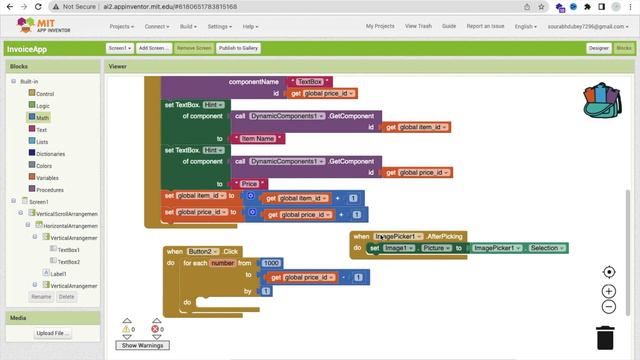
Task: Click Show Warnings button
Action: tap(142, 345)
